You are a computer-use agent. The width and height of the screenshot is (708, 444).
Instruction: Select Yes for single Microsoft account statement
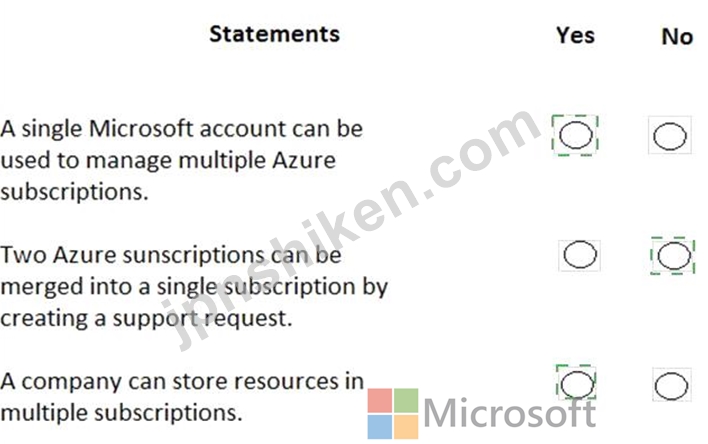point(575,135)
